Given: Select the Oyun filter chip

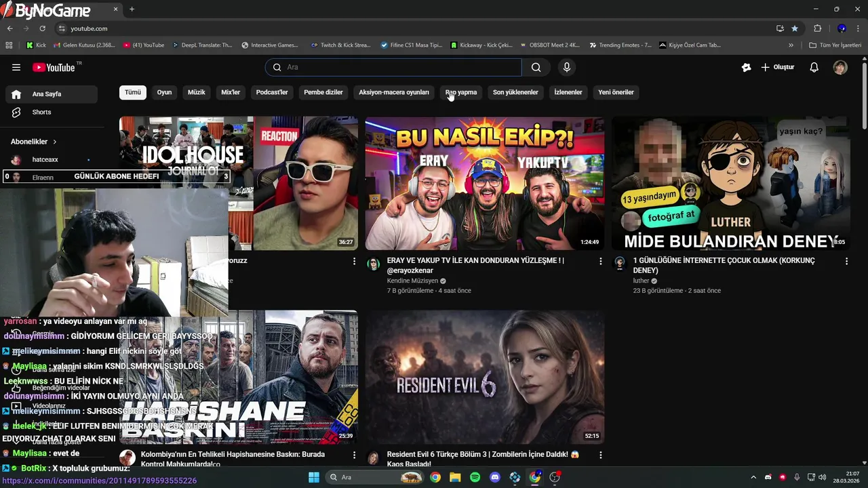Looking at the screenshot, I should (x=165, y=92).
